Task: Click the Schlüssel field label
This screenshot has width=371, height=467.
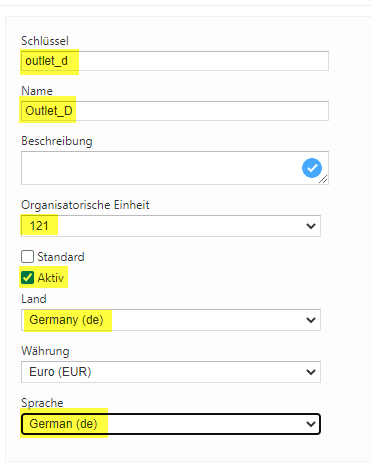Action: [45, 41]
